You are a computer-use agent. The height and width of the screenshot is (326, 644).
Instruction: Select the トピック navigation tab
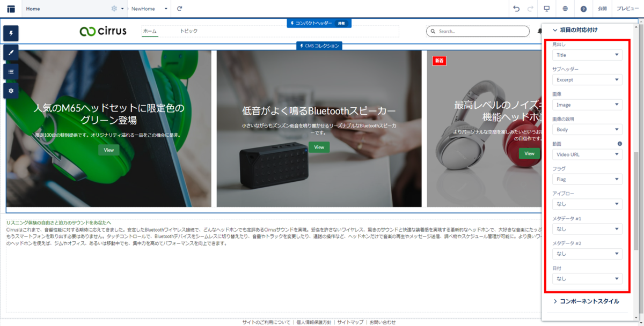pos(189,31)
